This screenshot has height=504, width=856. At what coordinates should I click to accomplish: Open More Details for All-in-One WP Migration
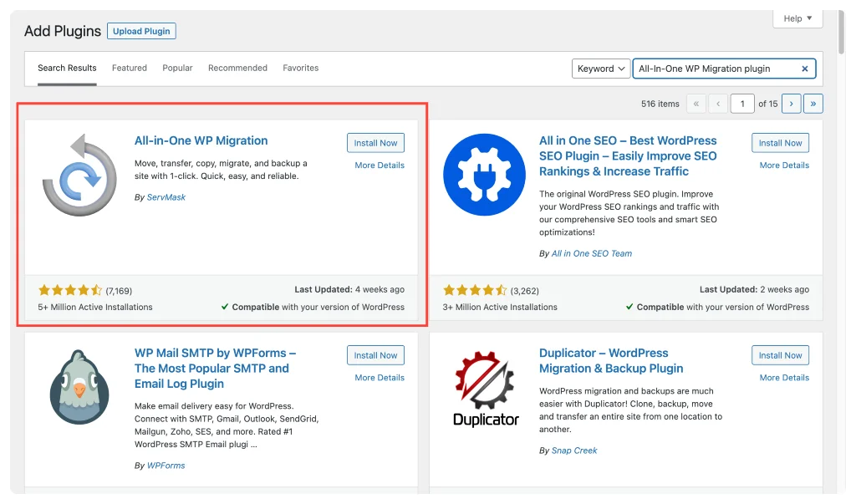pos(380,165)
